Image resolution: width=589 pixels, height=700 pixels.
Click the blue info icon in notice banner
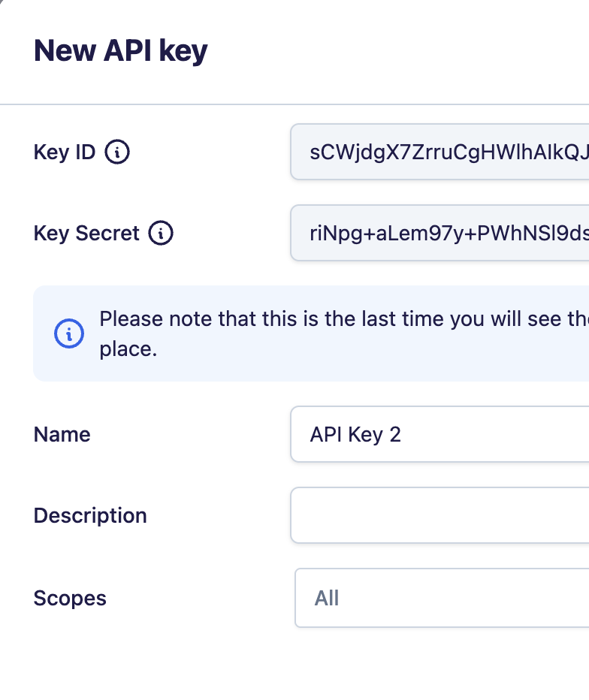click(x=69, y=333)
